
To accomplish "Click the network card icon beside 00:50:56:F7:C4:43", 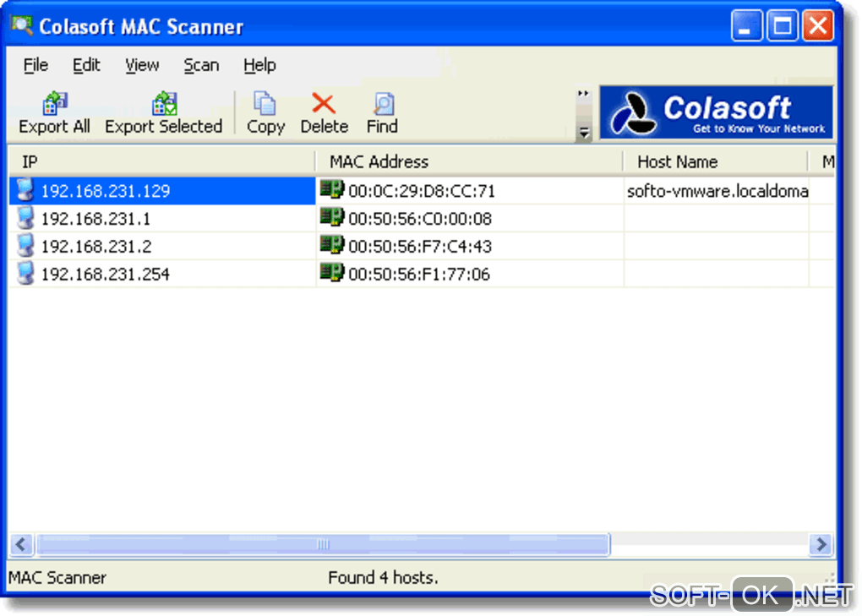I will click(x=332, y=244).
